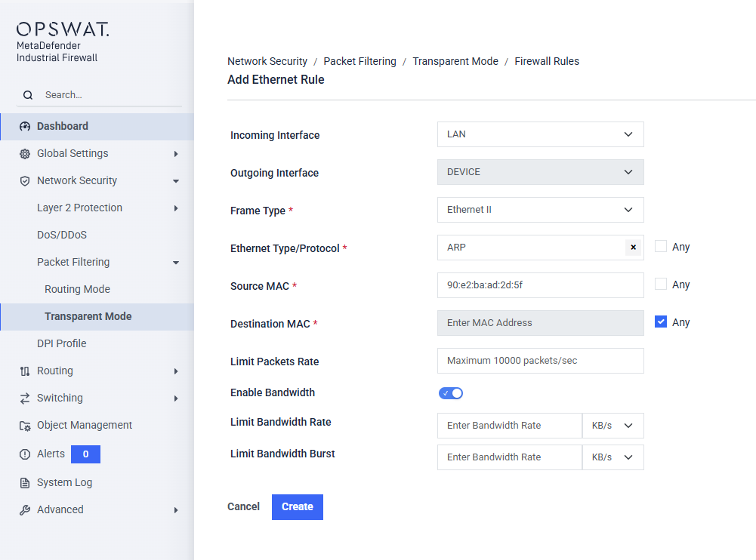The height and width of the screenshot is (560, 756).
Task: Click the Switching arrows icon
Action: click(x=25, y=398)
